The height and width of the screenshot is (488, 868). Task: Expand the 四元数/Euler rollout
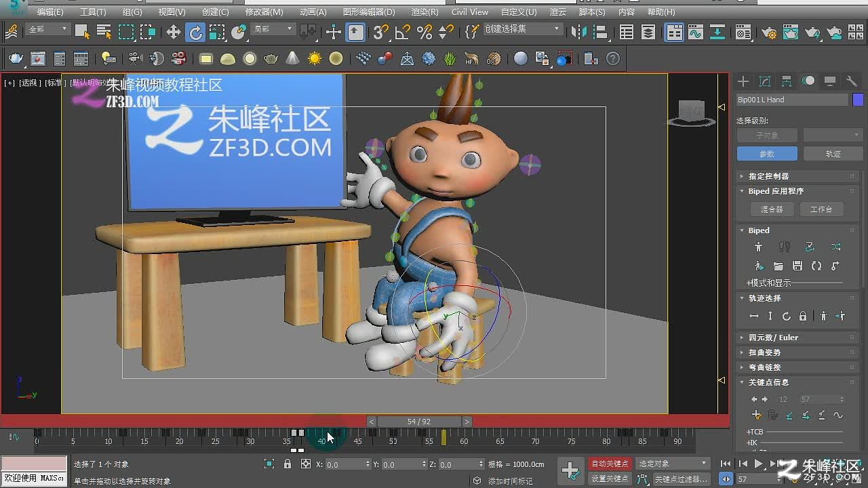click(797, 338)
